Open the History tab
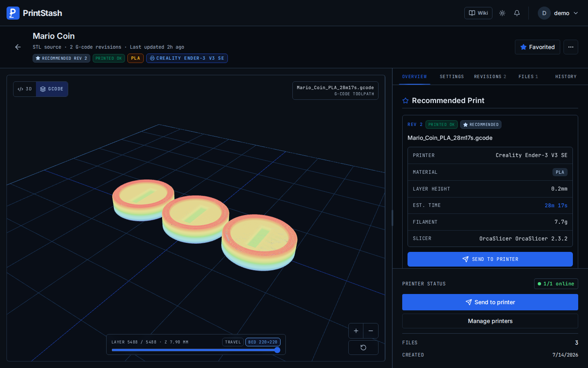Viewport: 588px width, 368px height. [x=566, y=76]
